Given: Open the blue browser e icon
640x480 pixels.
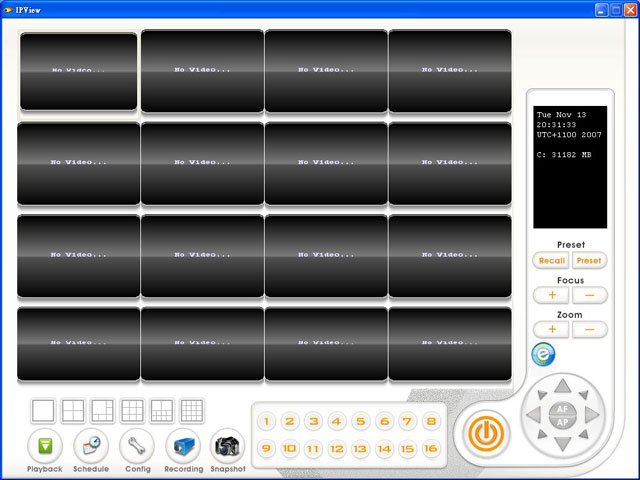Looking at the screenshot, I should (x=543, y=354).
